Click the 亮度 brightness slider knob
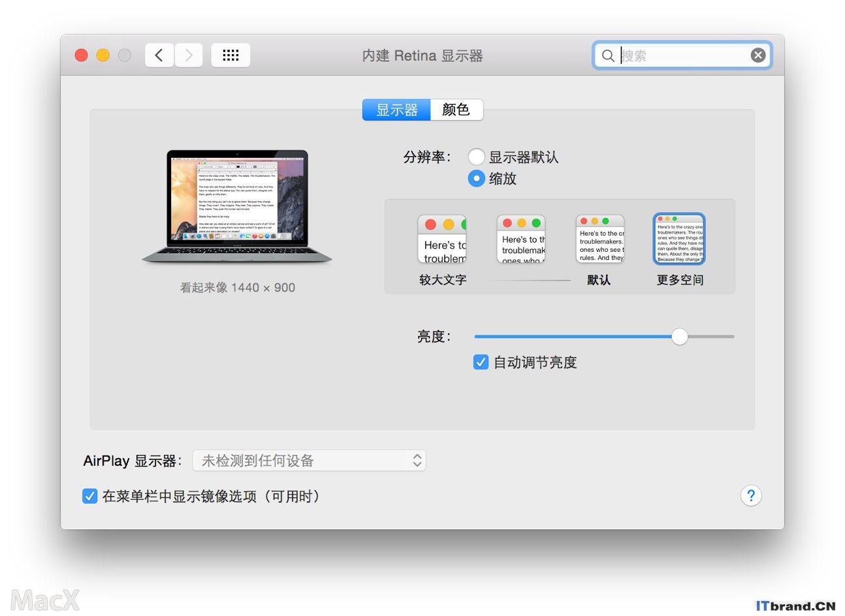Viewport: 845px width, 616px height. point(680,336)
